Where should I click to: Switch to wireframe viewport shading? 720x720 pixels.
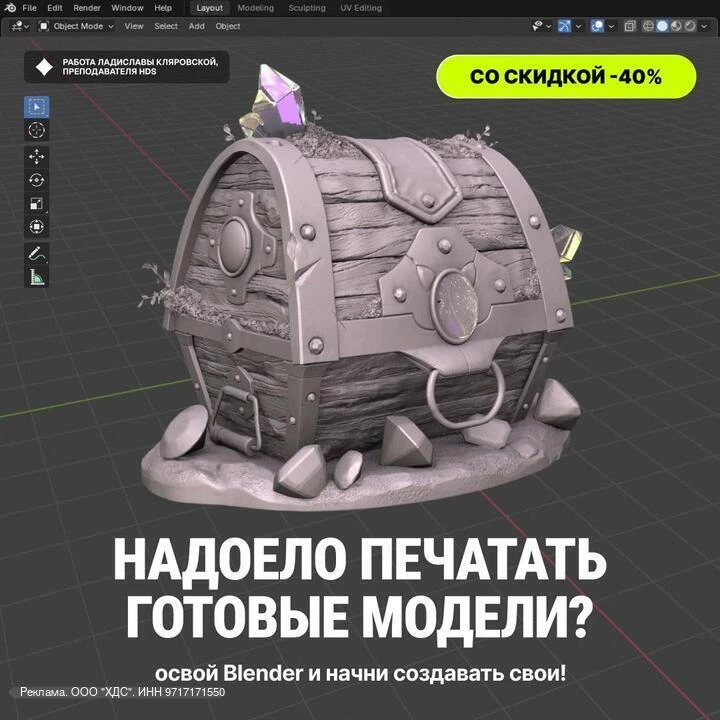(x=648, y=26)
